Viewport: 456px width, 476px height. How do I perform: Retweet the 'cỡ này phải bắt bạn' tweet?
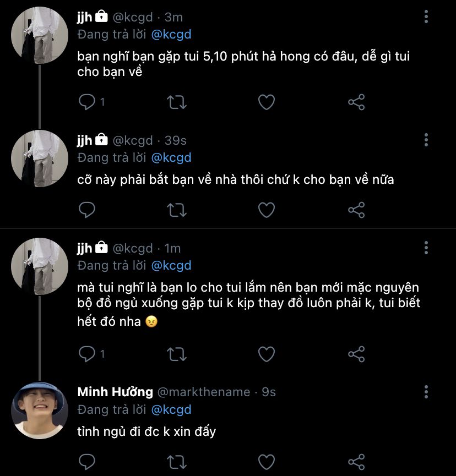coord(177,210)
